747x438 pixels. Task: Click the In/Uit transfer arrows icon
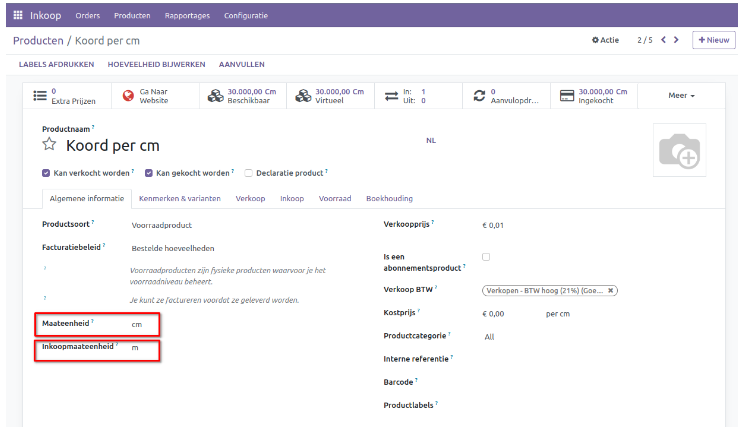(x=392, y=96)
